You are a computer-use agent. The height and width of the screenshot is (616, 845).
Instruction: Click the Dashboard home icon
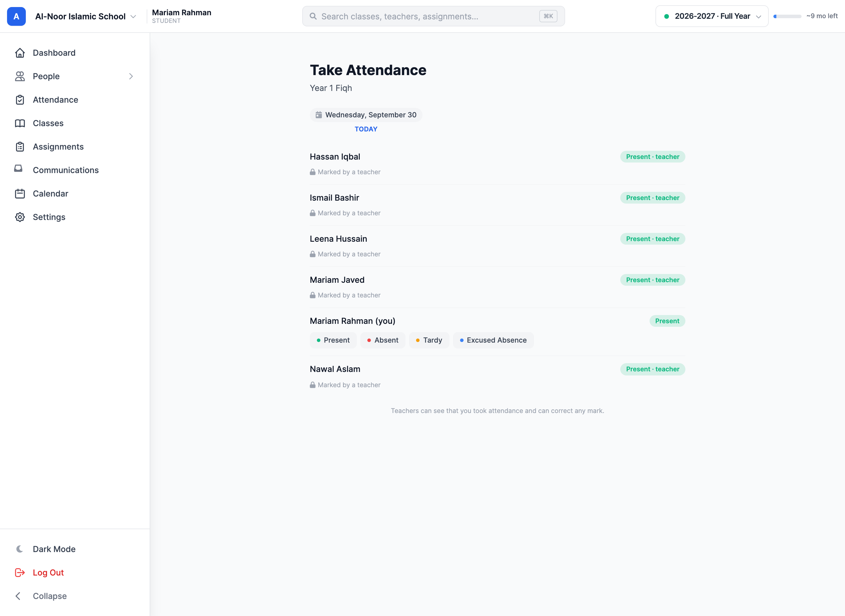pyautogui.click(x=20, y=53)
